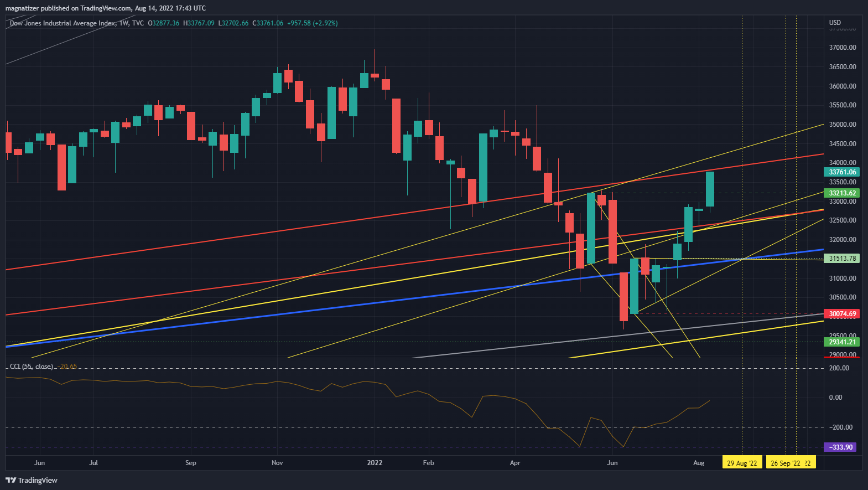Viewport: 868px width, 490px height.
Task: Click the Apr label on the time axis
Action: (x=515, y=463)
